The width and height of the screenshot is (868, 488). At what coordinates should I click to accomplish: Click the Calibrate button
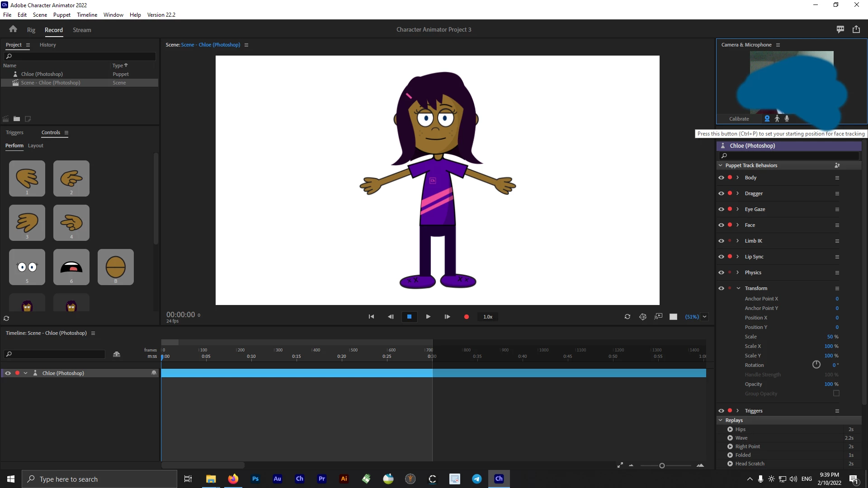tap(739, 119)
